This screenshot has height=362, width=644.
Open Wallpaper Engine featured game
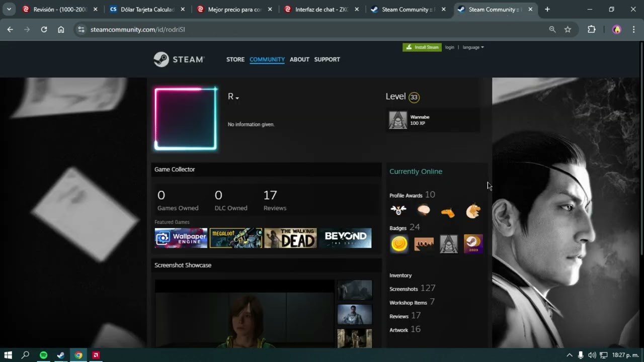pyautogui.click(x=181, y=238)
